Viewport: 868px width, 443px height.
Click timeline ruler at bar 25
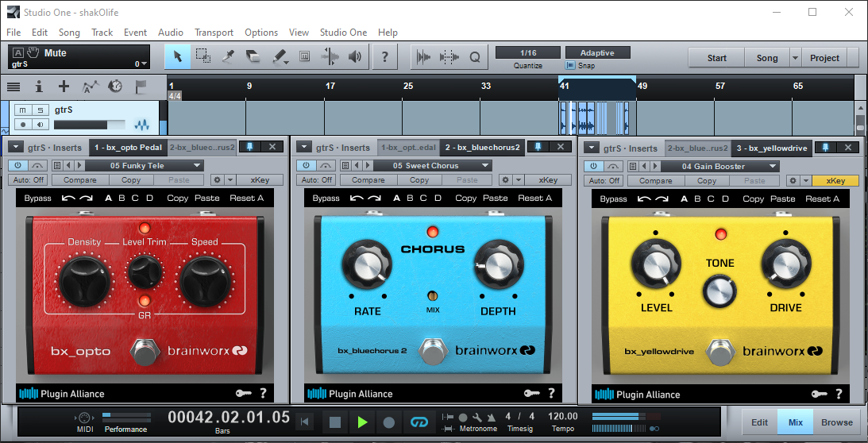click(408, 86)
